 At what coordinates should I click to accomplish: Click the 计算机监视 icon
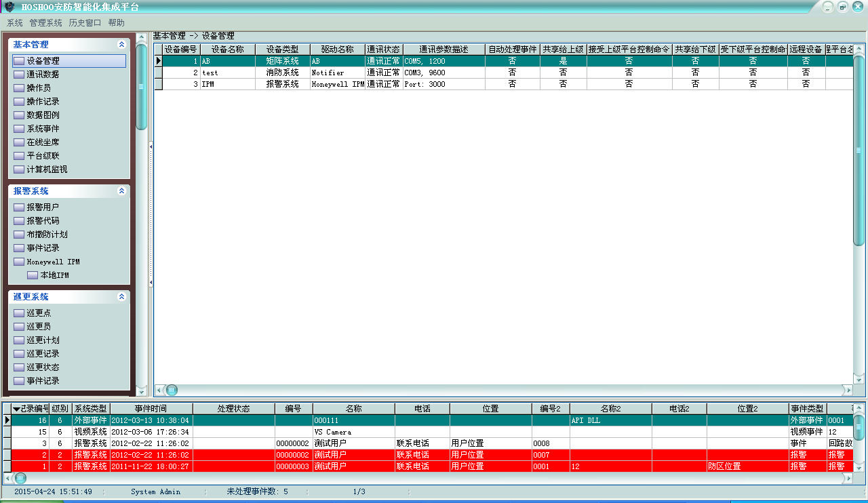(19, 169)
